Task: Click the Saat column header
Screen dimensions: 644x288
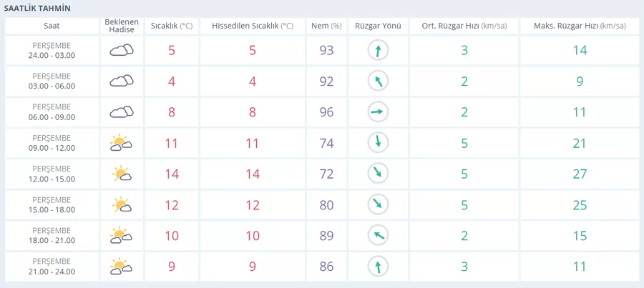Action: click(x=52, y=26)
